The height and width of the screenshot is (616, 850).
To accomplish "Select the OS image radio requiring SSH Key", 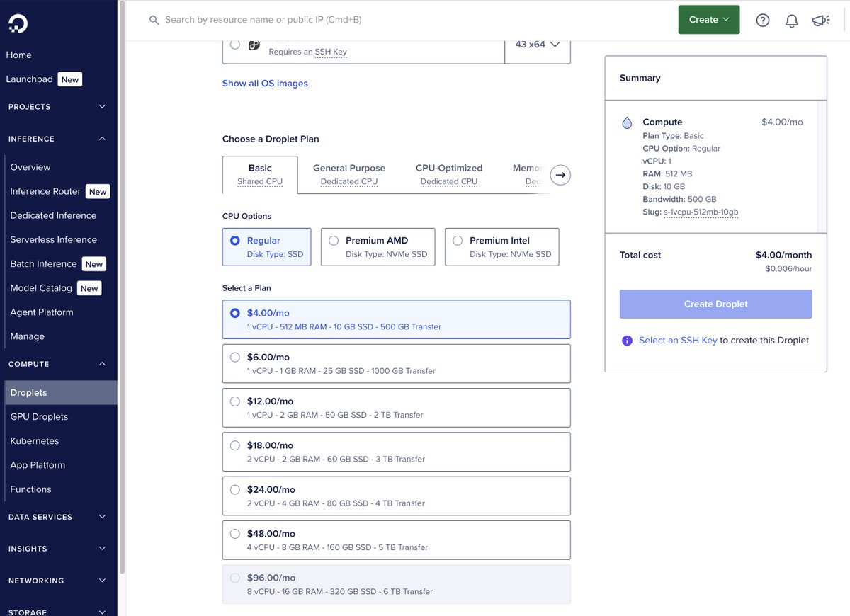I will (x=235, y=45).
